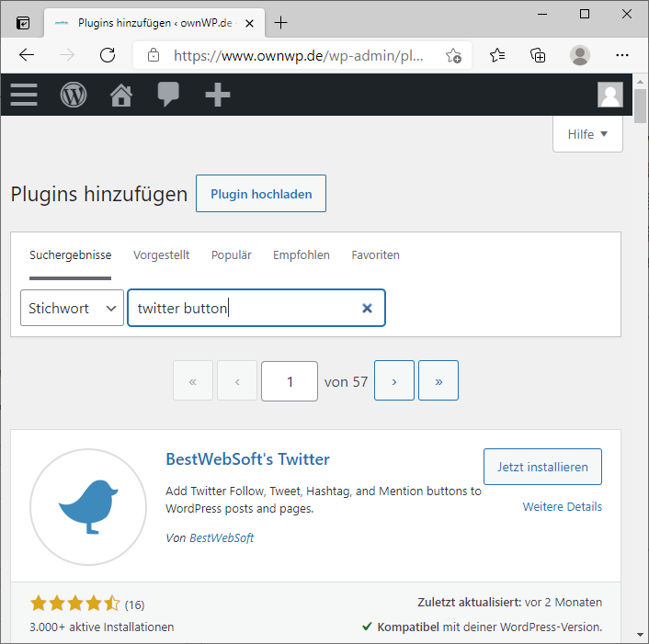
Task: Click the current page number field
Action: pos(290,381)
